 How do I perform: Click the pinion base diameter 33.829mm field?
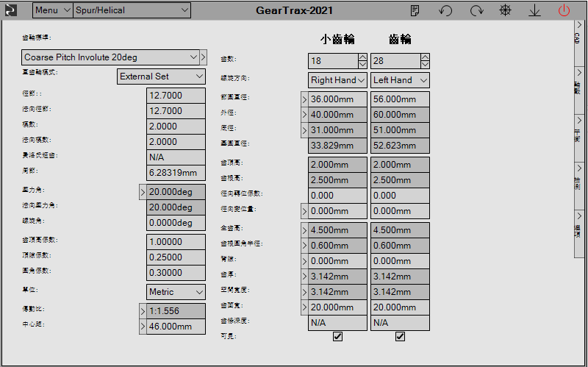coord(337,146)
